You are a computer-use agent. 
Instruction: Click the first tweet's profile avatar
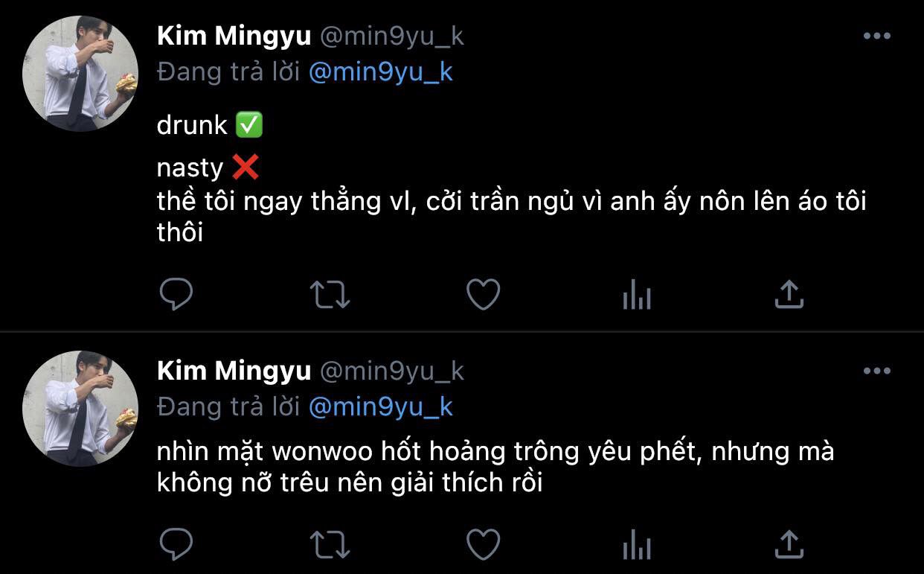coord(80,74)
